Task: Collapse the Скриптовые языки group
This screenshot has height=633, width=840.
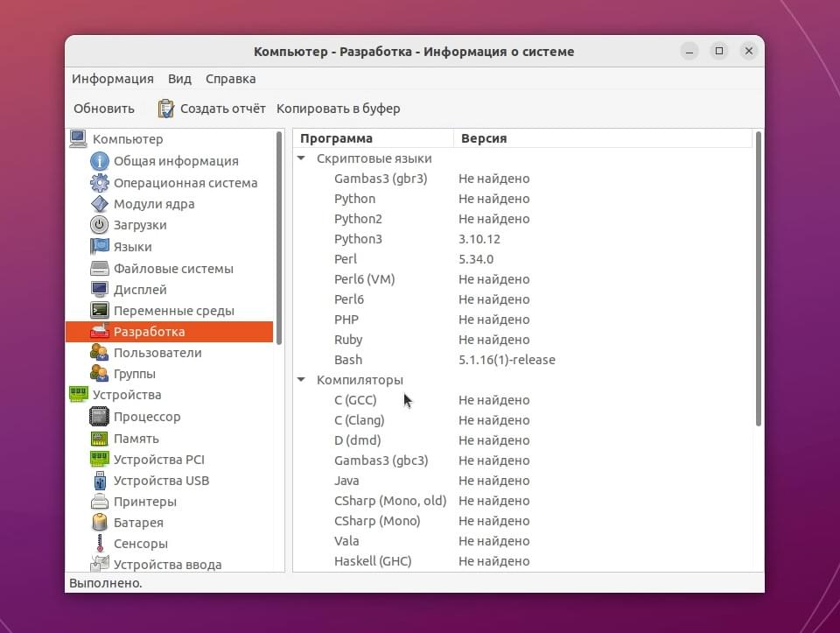Action: [301, 158]
